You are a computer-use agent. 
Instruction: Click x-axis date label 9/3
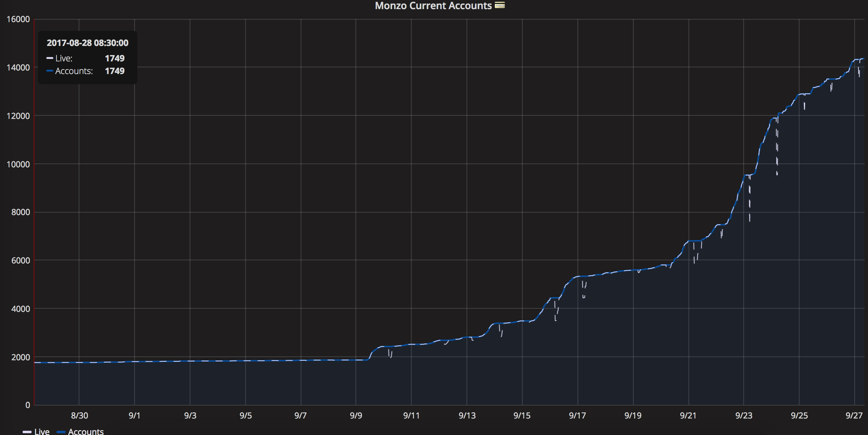point(190,416)
